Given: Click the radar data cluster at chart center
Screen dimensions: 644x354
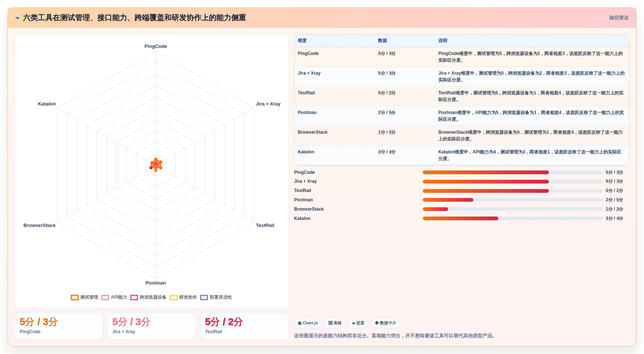Looking at the screenshot, I should (156, 165).
